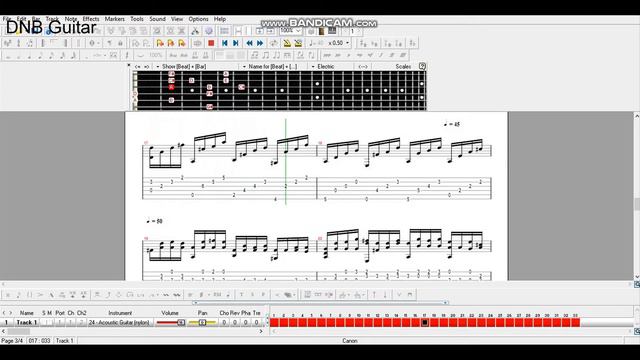Open the Ch channel dropdown for Track 1

pyautogui.click(x=71, y=322)
